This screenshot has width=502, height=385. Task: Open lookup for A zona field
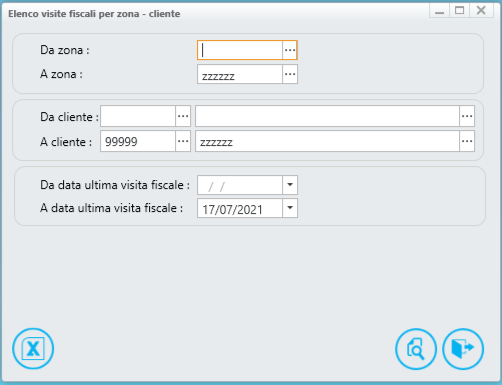tap(290, 74)
